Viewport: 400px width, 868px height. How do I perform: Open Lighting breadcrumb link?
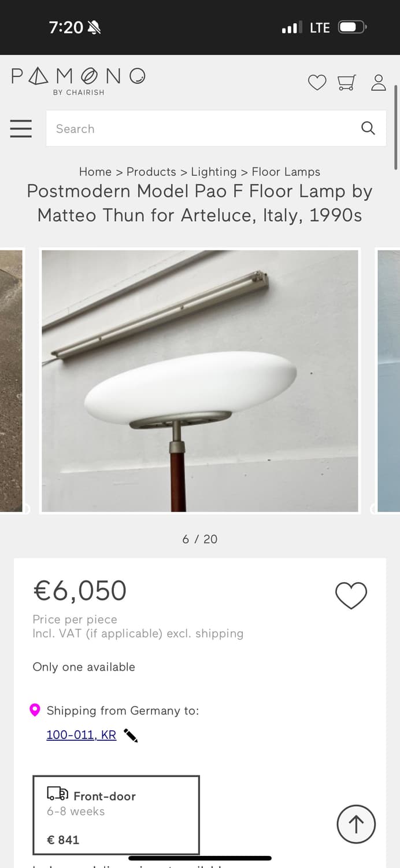(x=214, y=172)
